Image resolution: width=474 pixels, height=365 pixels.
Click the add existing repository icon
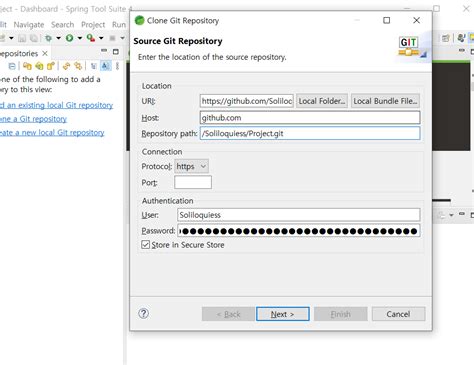27,66
